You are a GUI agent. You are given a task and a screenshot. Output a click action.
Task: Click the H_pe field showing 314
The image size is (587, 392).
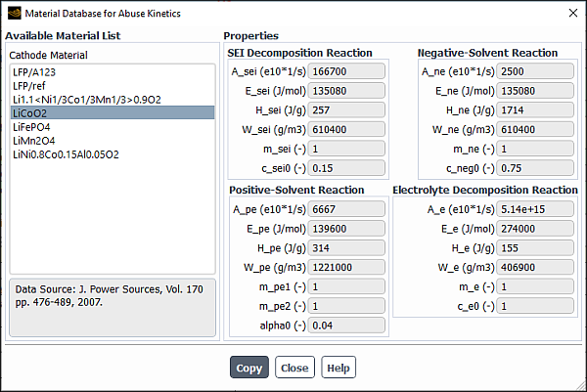[346, 248]
